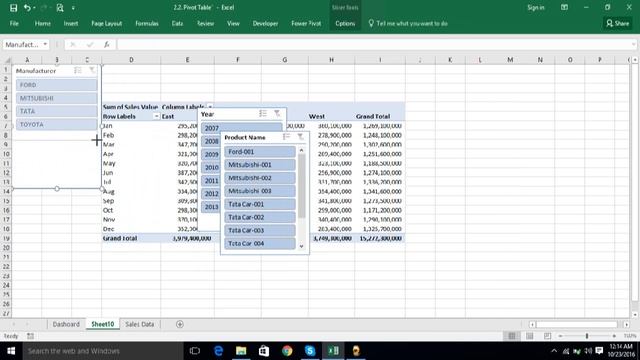Select the Normal view icon
This screenshot has height=360, width=640.
coord(512,336)
